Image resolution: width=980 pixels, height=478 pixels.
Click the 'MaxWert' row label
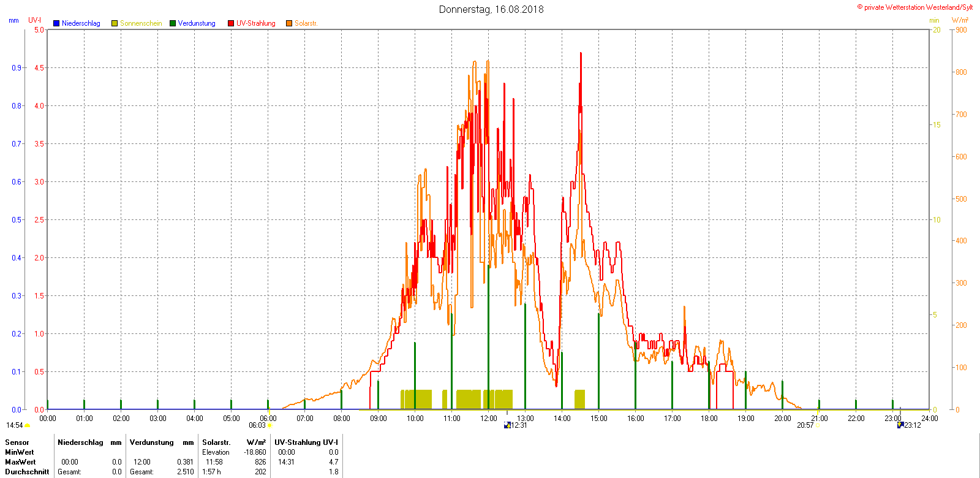click(x=20, y=462)
